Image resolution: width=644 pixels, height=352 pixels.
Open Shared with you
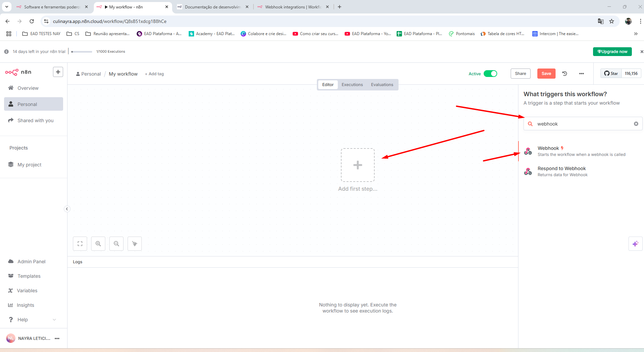click(33, 120)
